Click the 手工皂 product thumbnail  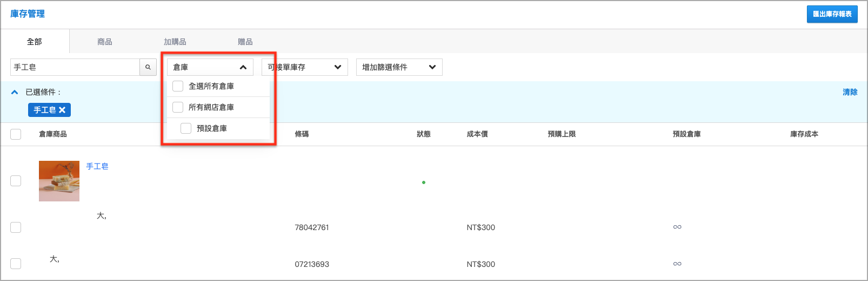pos(59,181)
